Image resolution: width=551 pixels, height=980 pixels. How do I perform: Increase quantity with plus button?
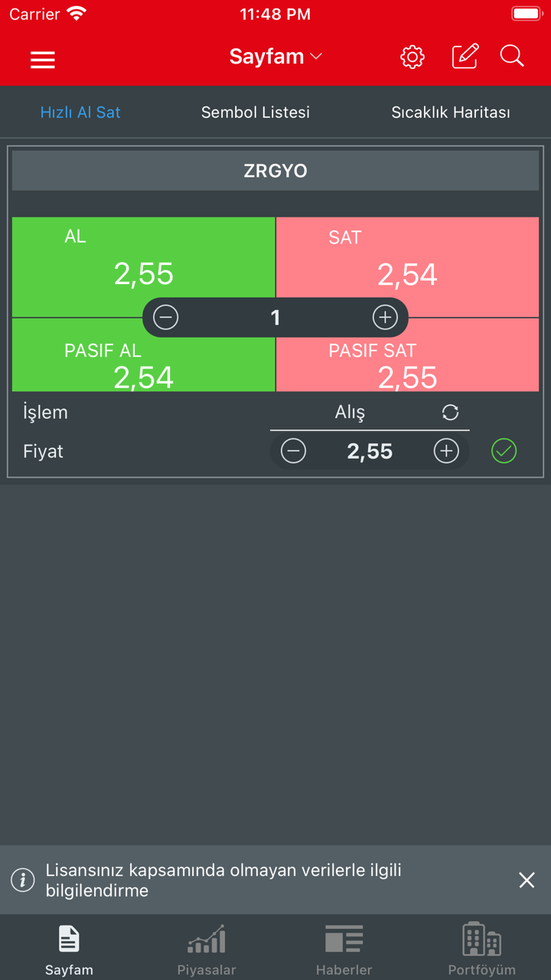coord(385,317)
